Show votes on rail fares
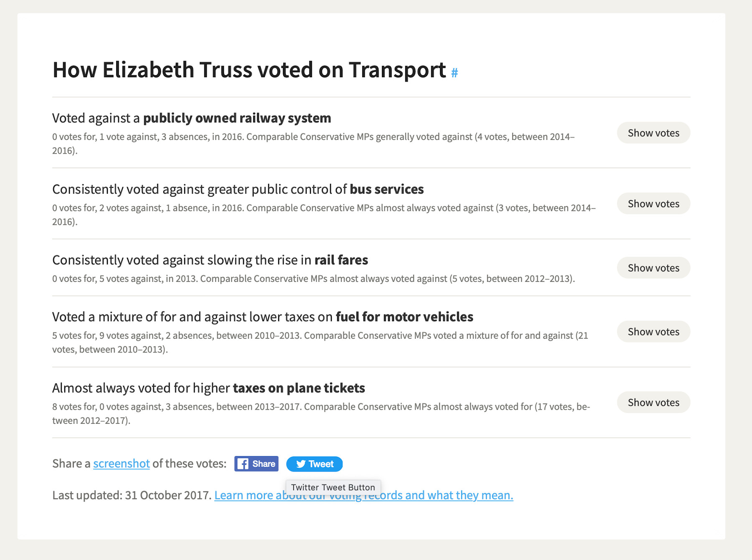Screen dimensions: 752x560 (653, 268)
